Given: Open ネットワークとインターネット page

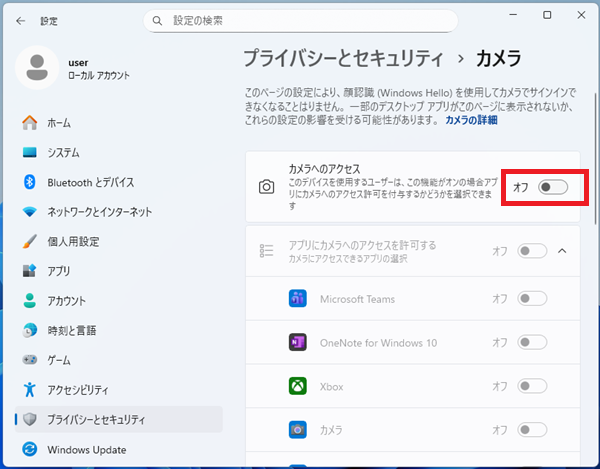Looking at the screenshot, I should coord(119,212).
